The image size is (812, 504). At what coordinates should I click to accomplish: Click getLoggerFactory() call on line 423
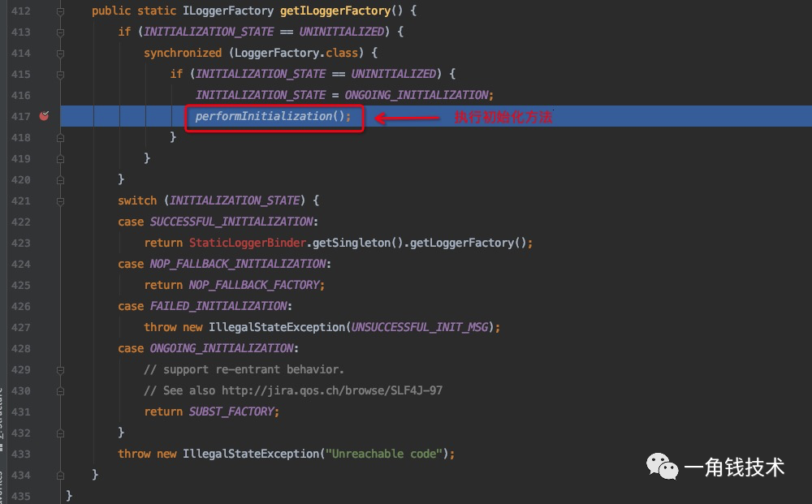469,243
